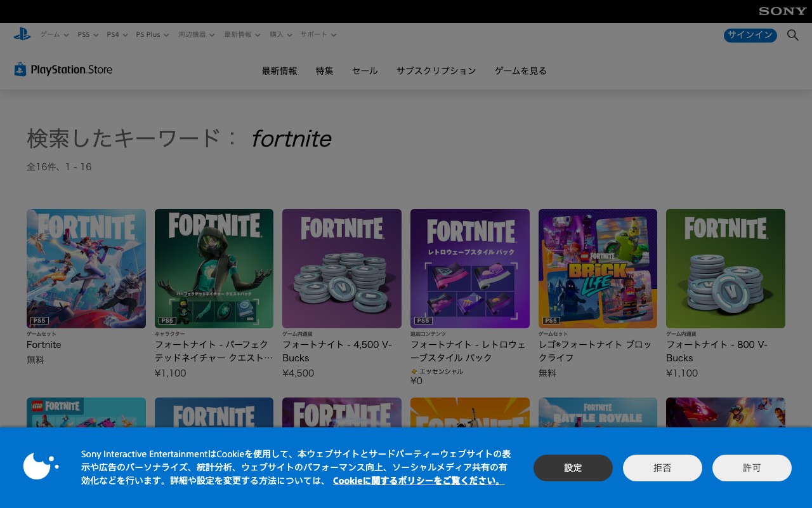Click the cookie moon icon
Viewport: 812px width, 508px height.
click(41, 466)
